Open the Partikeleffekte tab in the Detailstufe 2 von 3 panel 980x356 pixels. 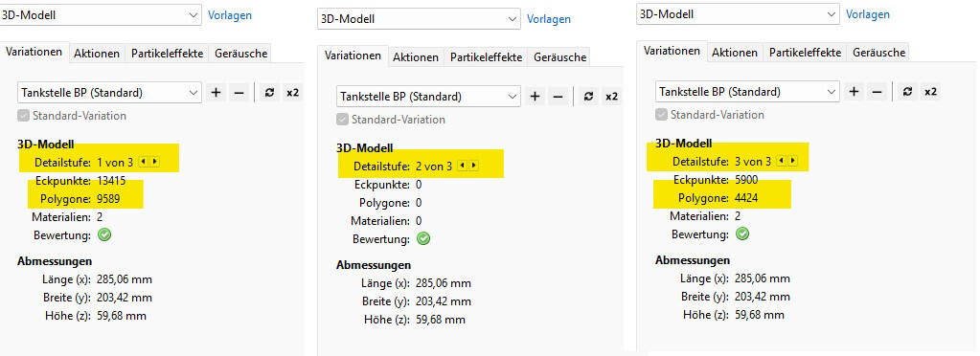(487, 57)
